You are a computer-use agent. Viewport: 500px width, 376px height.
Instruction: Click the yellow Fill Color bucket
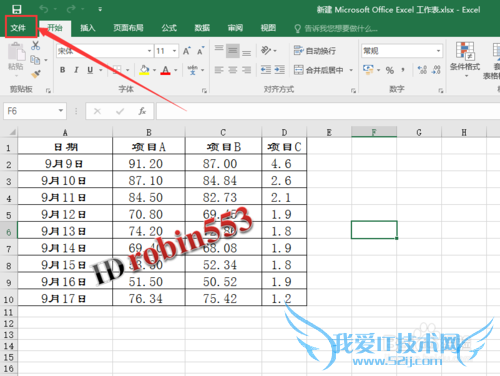click(144, 70)
